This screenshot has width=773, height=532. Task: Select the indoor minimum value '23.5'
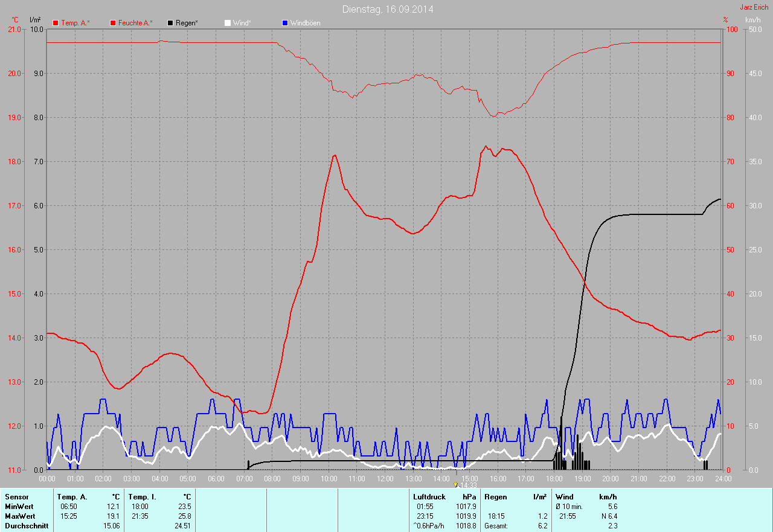coord(185,506)
